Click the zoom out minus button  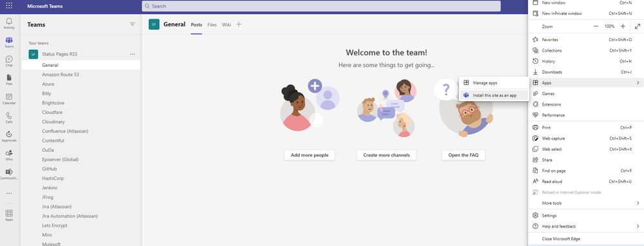596,26
